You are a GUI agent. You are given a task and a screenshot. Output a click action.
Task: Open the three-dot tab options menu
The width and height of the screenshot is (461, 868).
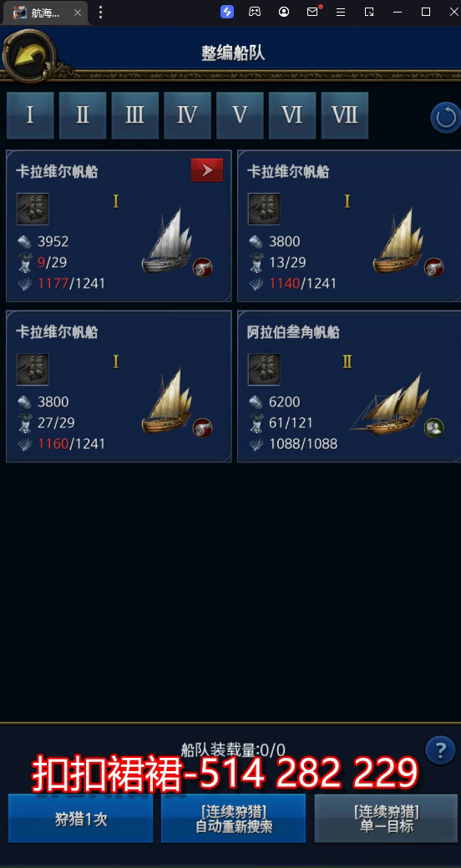[100, 13]
